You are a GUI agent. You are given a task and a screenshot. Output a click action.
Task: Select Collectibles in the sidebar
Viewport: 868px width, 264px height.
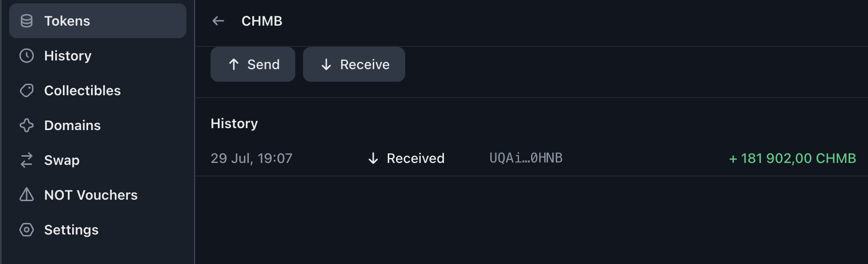(x=98, y=90)
